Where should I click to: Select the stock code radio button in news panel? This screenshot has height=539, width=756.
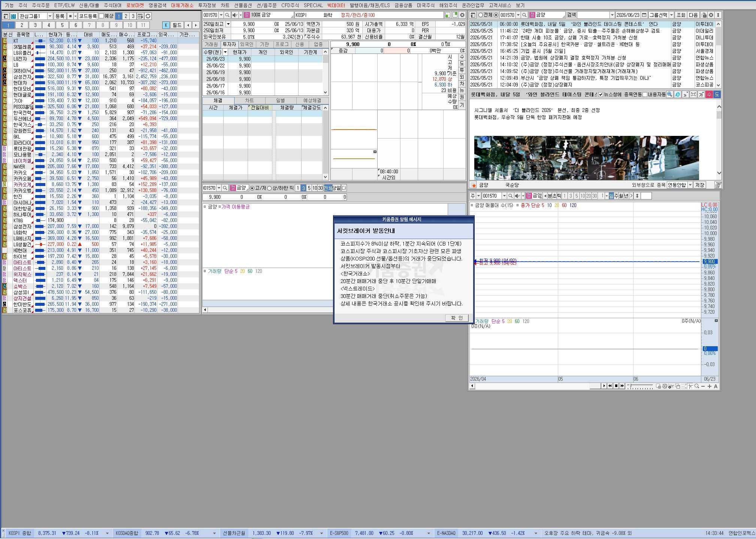(x=496, y=15)
